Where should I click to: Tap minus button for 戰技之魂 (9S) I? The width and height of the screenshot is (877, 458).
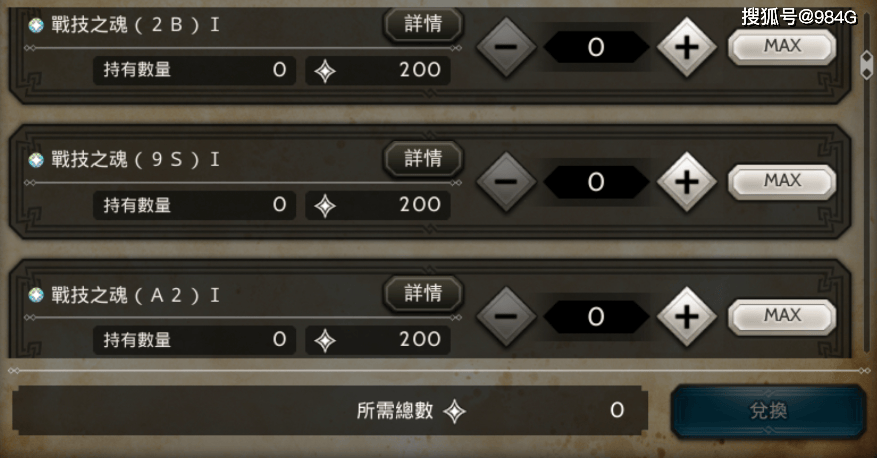pyautogui.click(x=506, y=182)
